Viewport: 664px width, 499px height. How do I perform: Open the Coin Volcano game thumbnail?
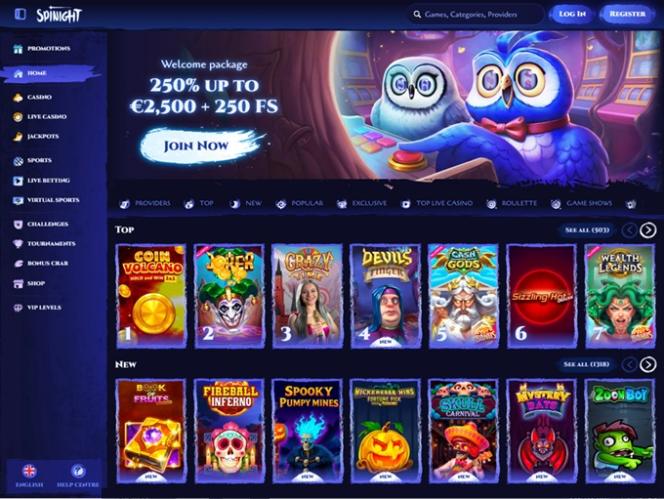tap(152, 296)
